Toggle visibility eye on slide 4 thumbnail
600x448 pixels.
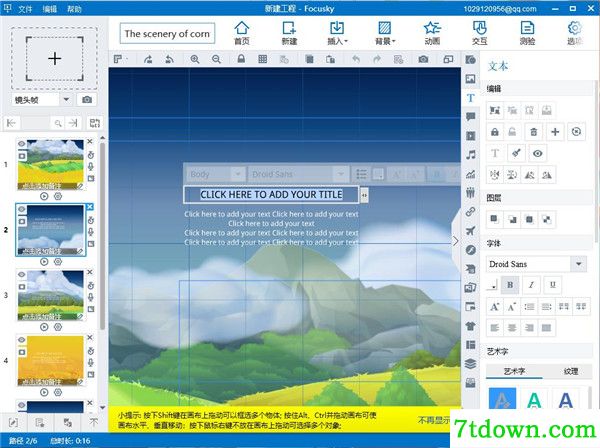tap(22, 340)
